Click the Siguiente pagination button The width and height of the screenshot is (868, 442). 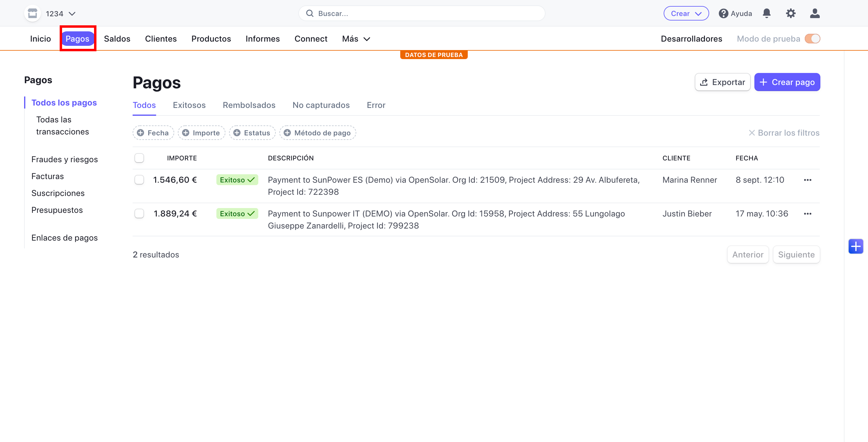tap(796, 254)
